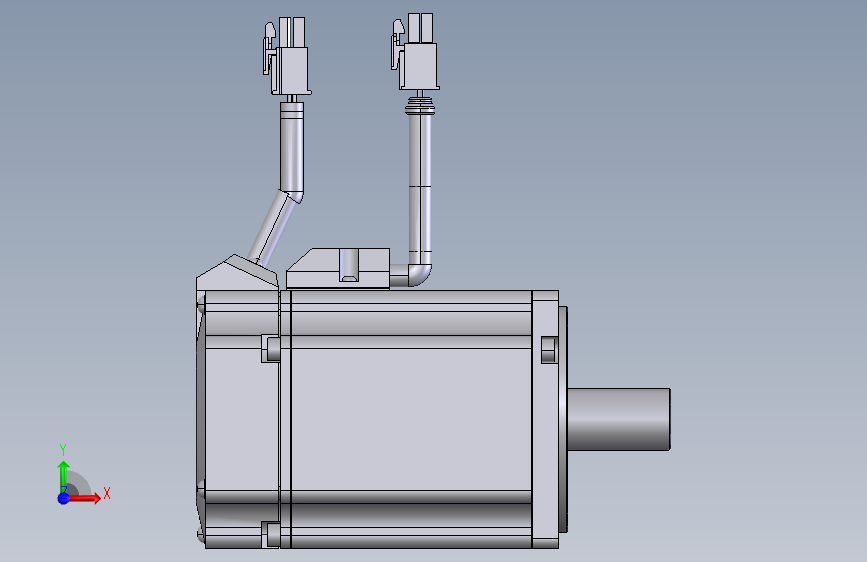867x562 pixels.
Task: Click the Y label of the triad
Action: pyautogui.click(x=63, y=450)
